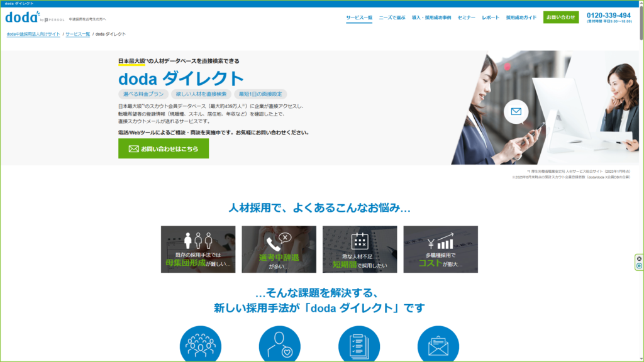644x362 pixels.
Task: Click 人材採用で、よくあるこんなお悩み heading
Action: pos(319,207)
